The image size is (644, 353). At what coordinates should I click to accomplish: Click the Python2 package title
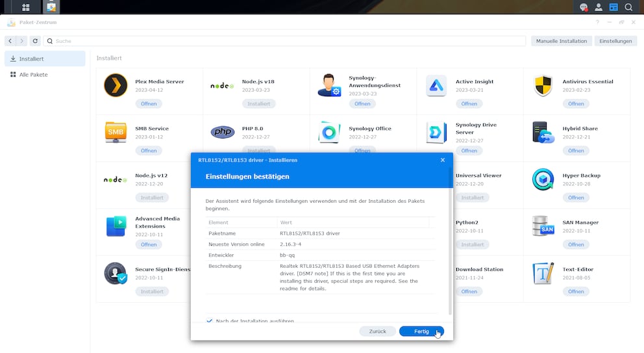click(467, 222)
